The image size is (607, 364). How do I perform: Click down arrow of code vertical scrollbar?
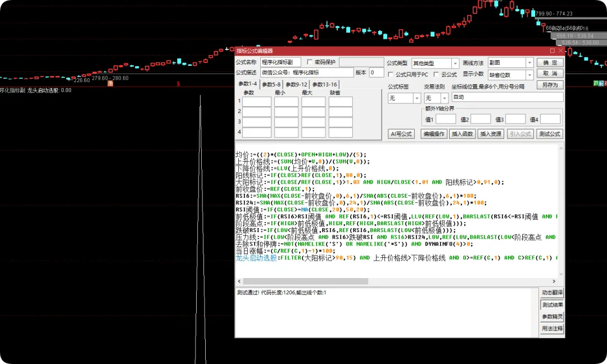(561, 274)
